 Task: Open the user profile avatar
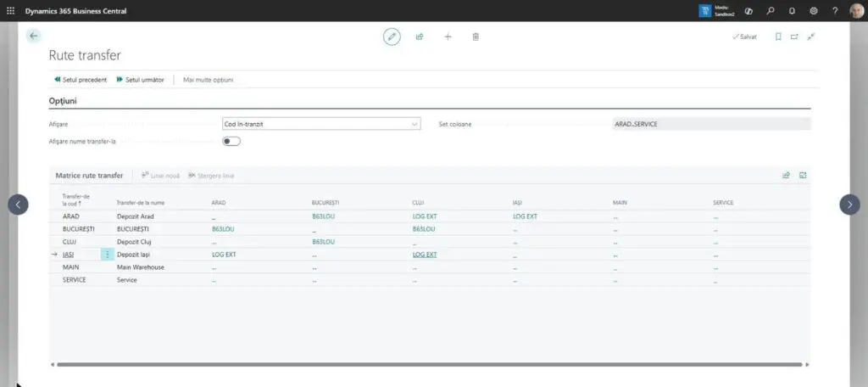(x=856, y=10)
